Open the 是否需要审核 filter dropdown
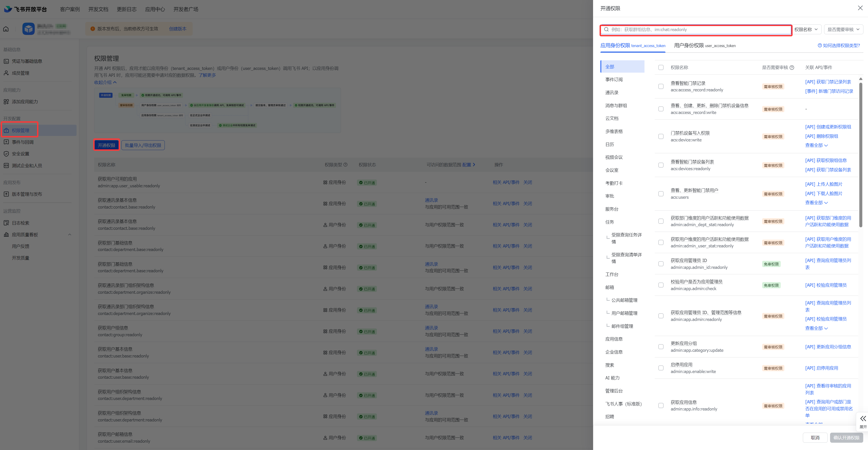Viewport: 868px width, 450px height. point(843,30)
